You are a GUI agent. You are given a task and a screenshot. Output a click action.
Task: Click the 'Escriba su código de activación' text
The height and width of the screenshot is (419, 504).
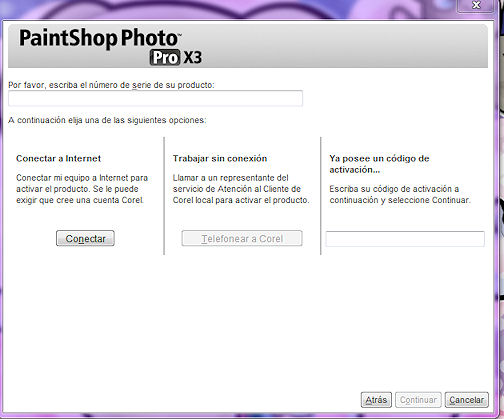400,194
